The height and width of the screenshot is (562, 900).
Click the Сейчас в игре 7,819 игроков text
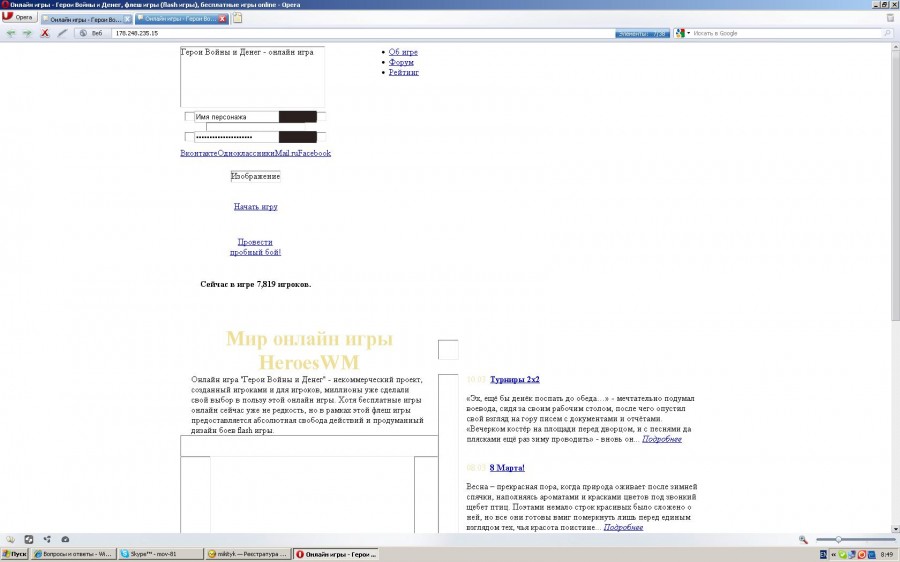click(255, 284)
